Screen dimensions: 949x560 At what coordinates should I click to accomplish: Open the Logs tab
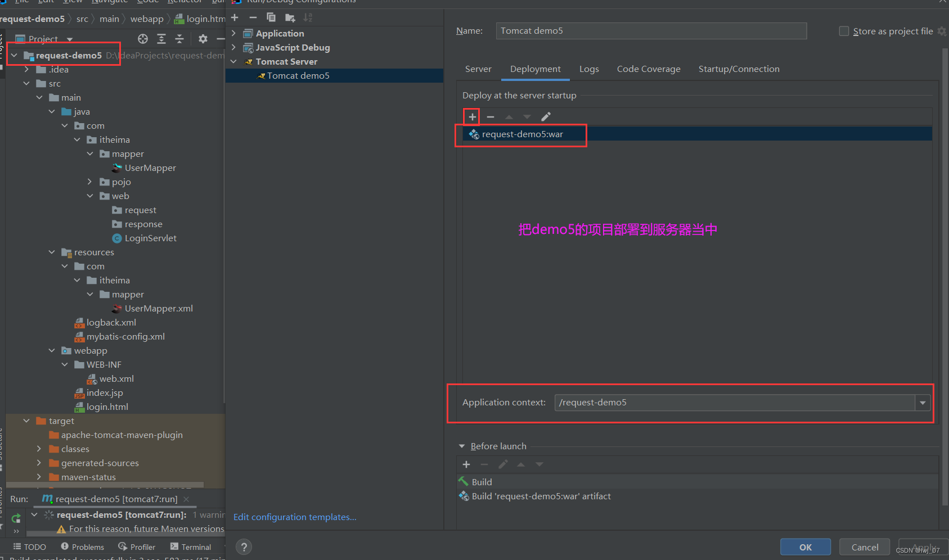coord(589,69)
